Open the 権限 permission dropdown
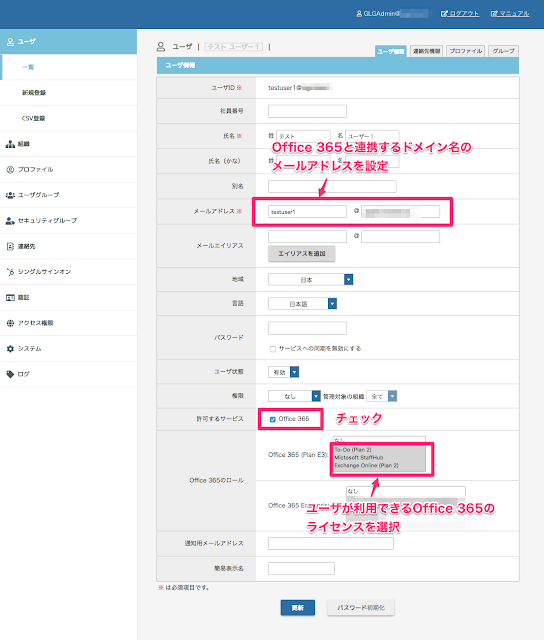Viewport: 544px width, 640px height. (x=294, y=396)
